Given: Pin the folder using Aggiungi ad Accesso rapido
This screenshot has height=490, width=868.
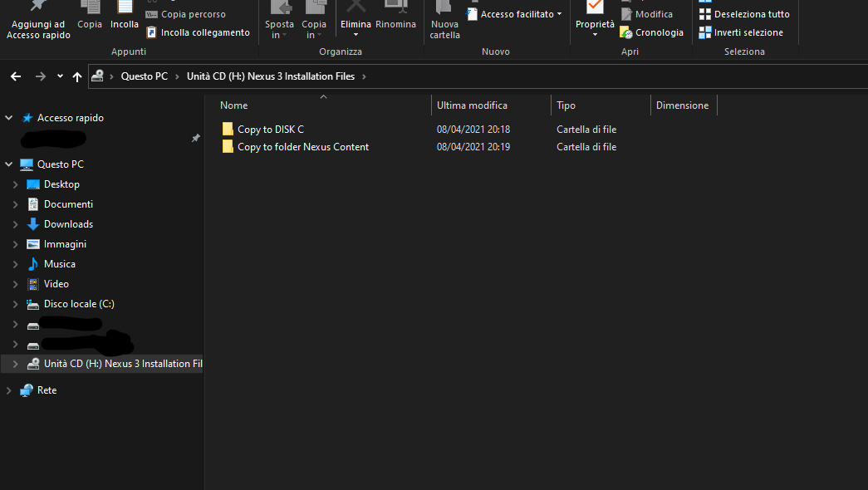Looking at the screenshot, I should click(38, 21).
